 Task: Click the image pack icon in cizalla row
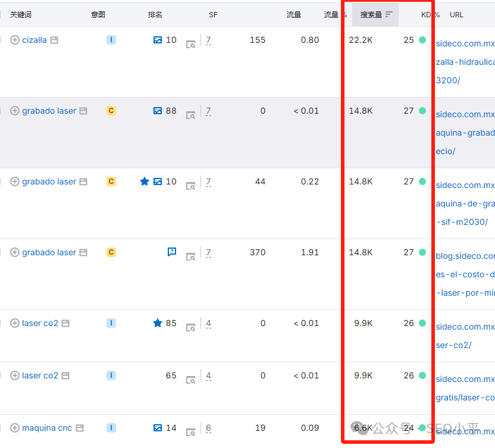[x=158, y=40]
